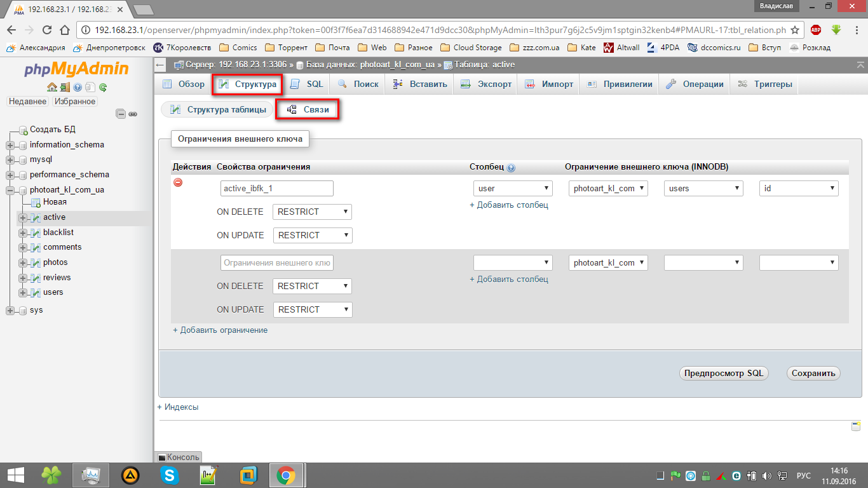Screen dimensions: 868x488
Task: Click the Сохранить button
Action: tap(813, 374)
